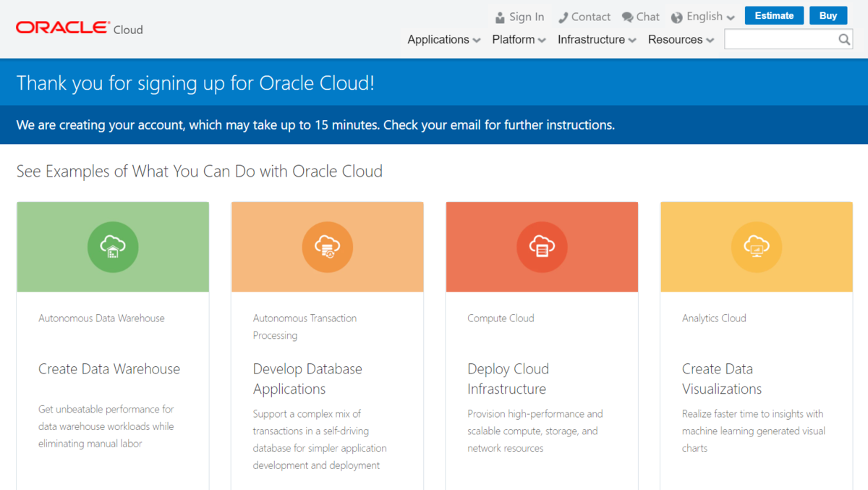
Task: Click the globe language icon
Action: point(677,17)
